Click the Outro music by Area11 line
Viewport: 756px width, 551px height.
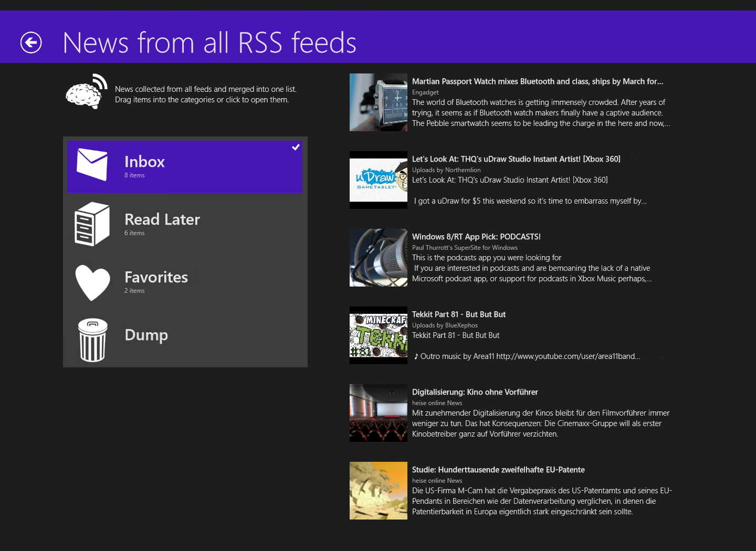click(527, 356)
